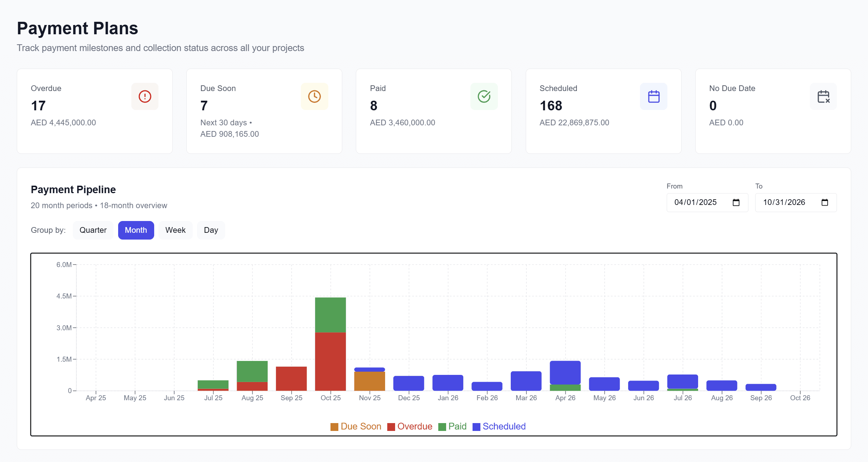The height and width of the screenshot is (462, 868).
Task: Click the calendar icon on Scheduled card
Action: (x=653, y=96)
